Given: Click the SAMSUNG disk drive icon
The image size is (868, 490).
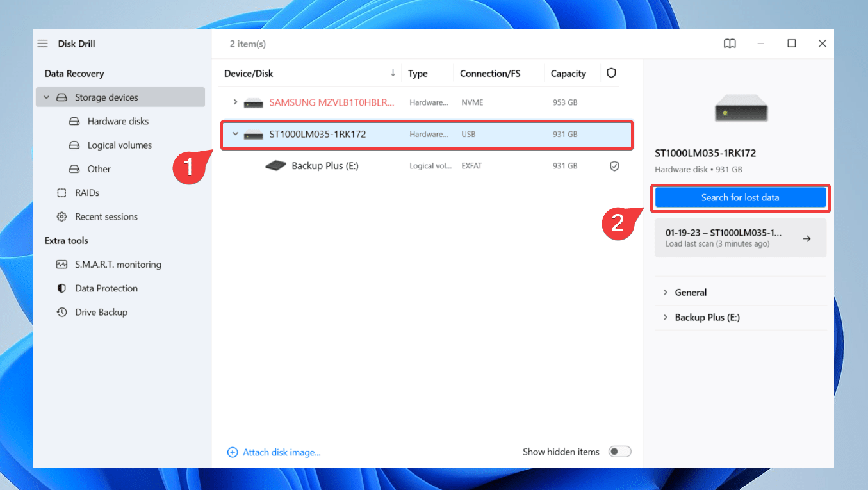Looking at the screenshot, I should point(254,102).
